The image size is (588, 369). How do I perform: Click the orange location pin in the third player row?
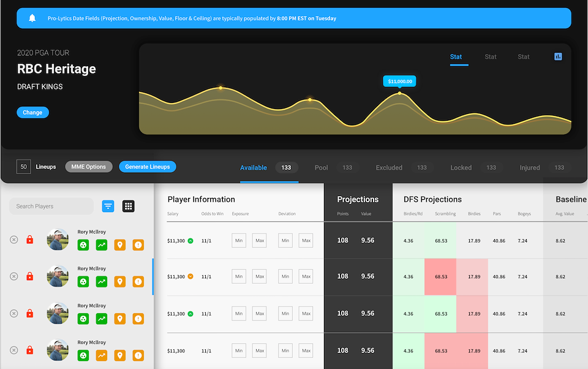click(x=120, y=319)
